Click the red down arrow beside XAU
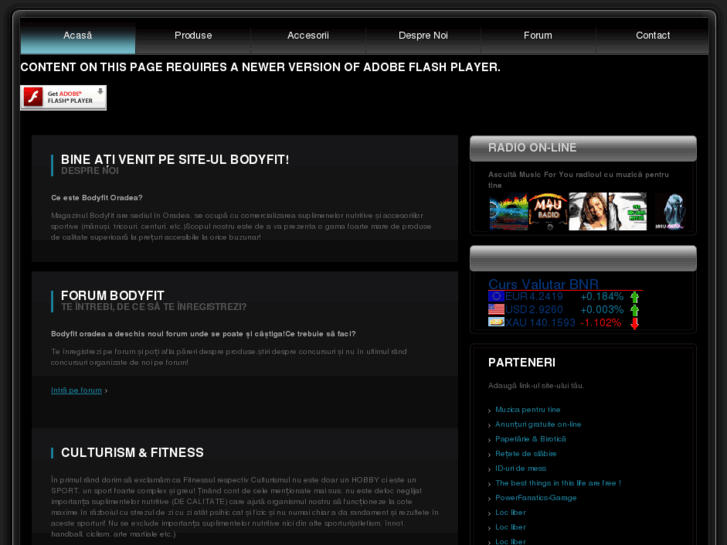This screenshot has width=727, height=545. 635,323
